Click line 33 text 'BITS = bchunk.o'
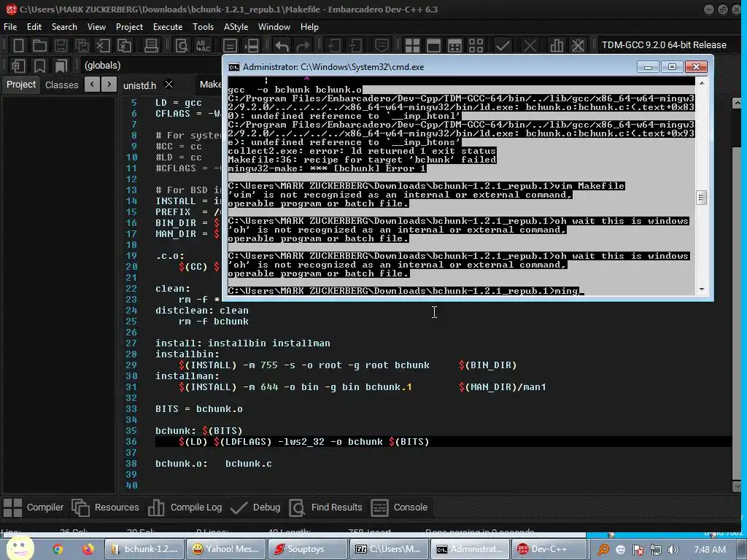747x560 pixels. coord(198,408)
